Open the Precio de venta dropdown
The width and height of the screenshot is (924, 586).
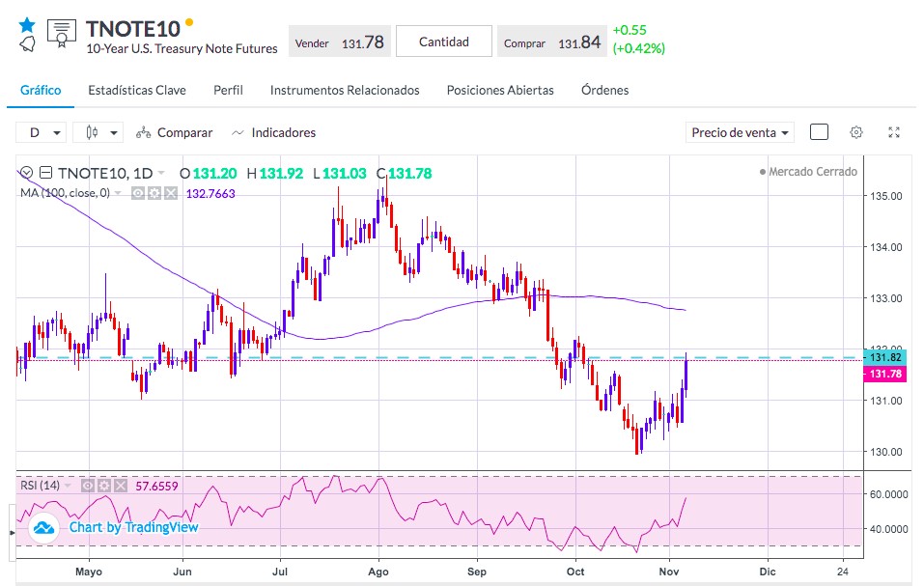click(x=740, y=132)
